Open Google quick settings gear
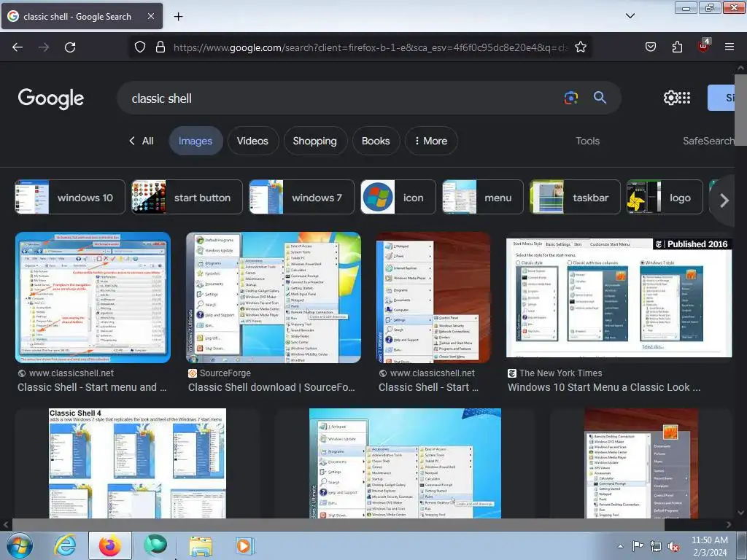The image size is (747, 560). (670, 98)
